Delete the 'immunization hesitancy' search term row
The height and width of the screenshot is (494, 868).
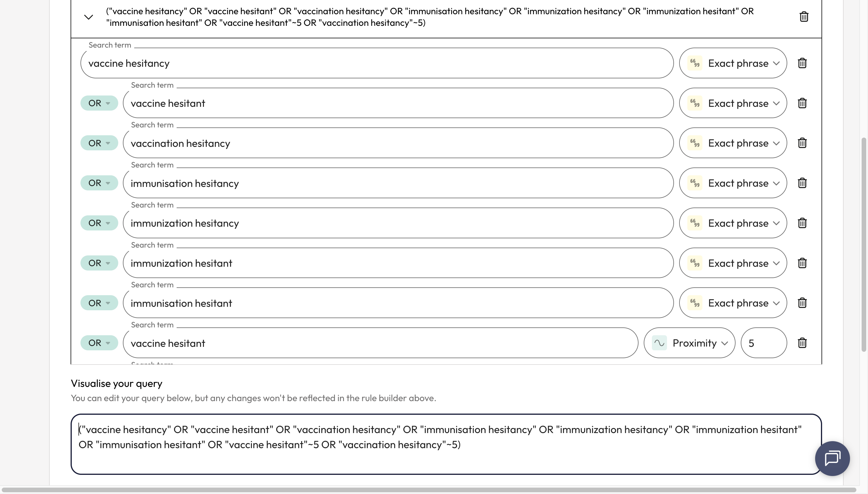click(x=802, y=223)
